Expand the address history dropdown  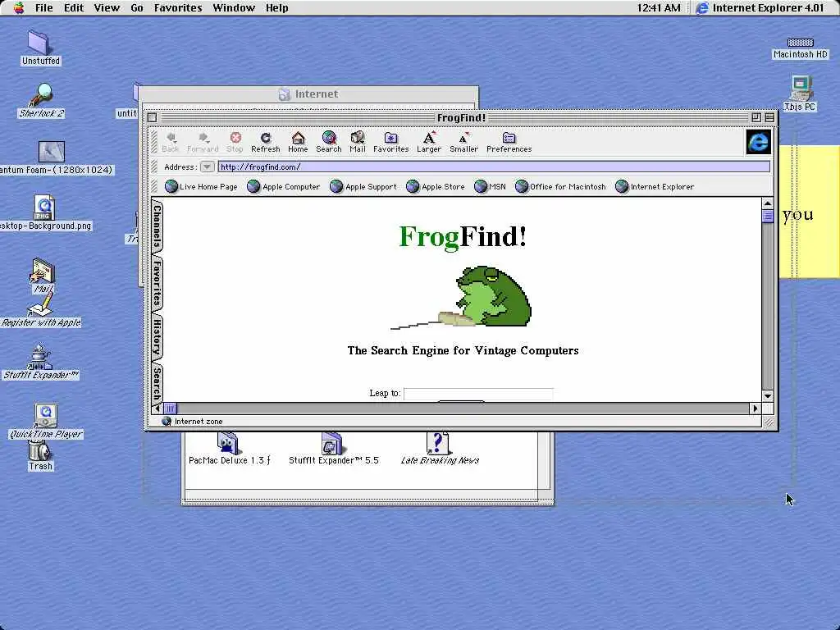(207, 167)
